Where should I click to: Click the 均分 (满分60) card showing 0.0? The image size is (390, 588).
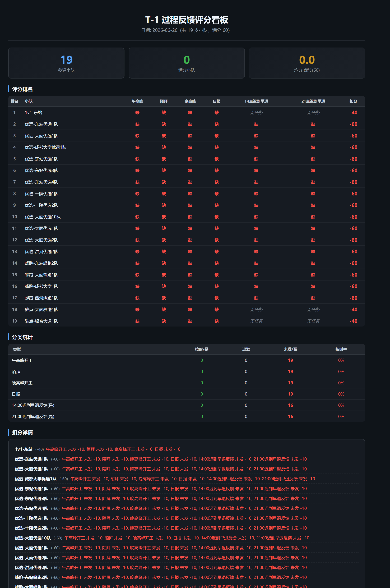(307, 63)
